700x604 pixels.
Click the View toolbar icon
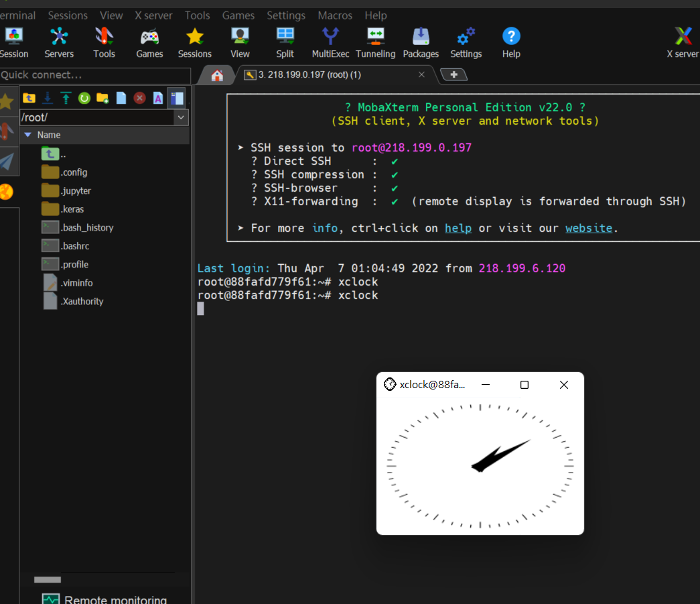(240, 43)
